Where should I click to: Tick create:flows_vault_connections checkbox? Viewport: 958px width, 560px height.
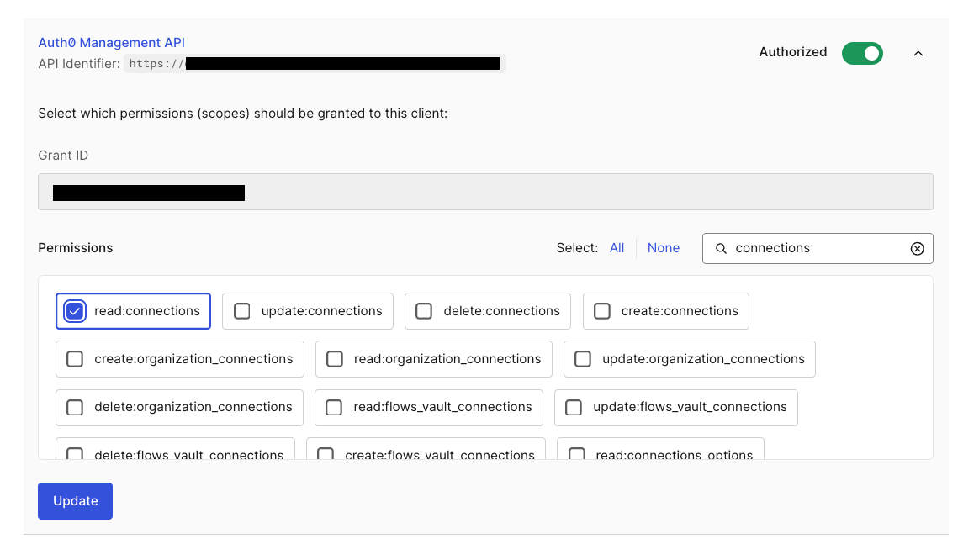(x=326, y=454)
